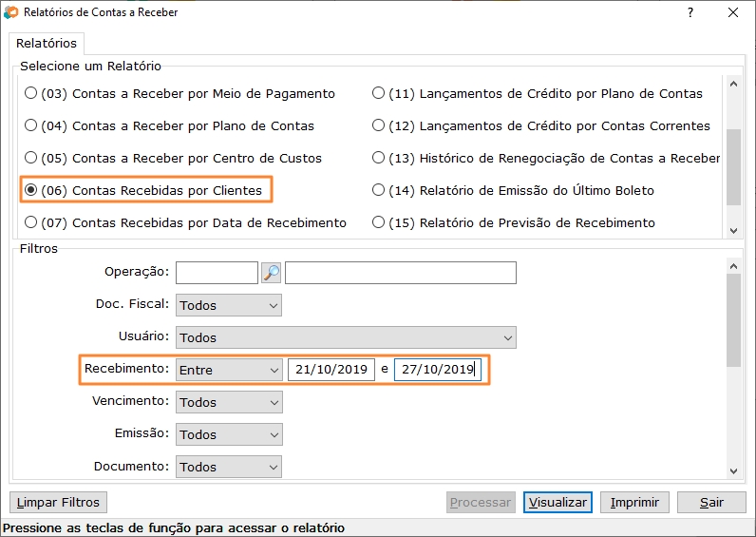Select (03) Contas a Receber por Meio de Pagamento

180,93
